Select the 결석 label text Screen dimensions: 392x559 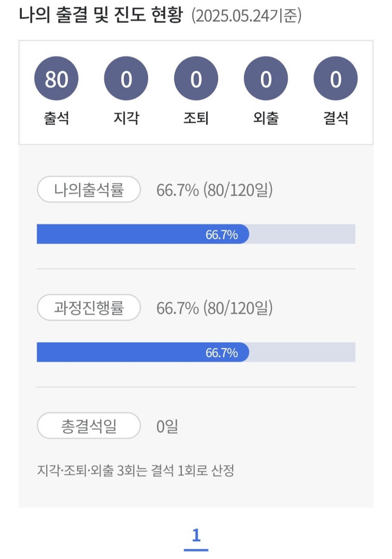coord(335,117)
